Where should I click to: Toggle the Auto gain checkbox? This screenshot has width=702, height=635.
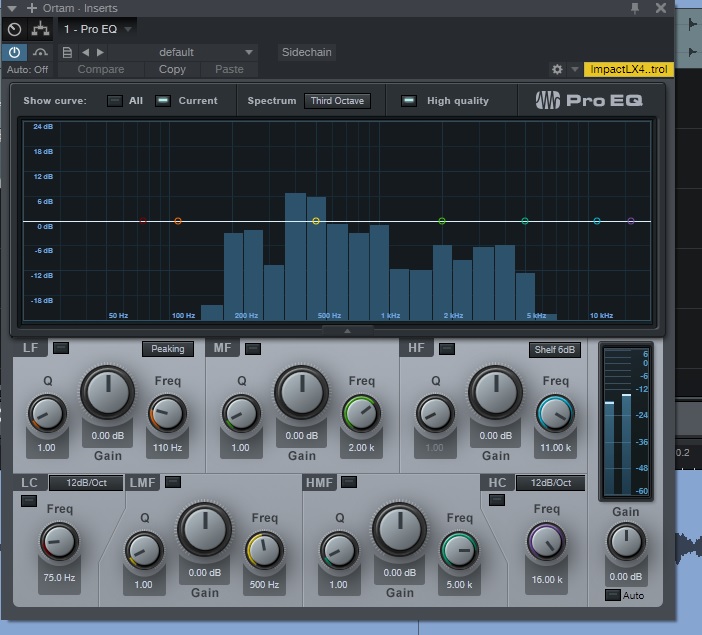click(x=612, y=595)
